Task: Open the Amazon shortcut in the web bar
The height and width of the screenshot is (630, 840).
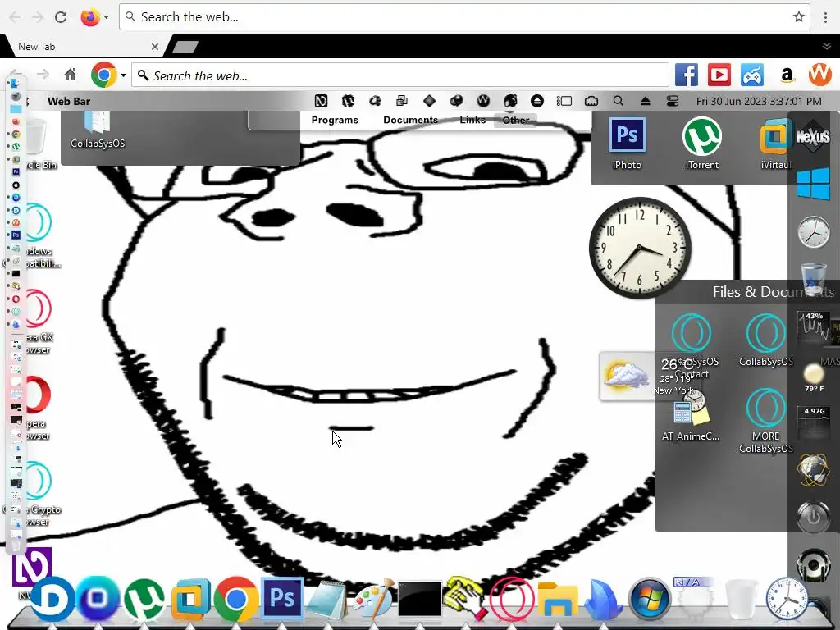Action: [x=787, y=75]
